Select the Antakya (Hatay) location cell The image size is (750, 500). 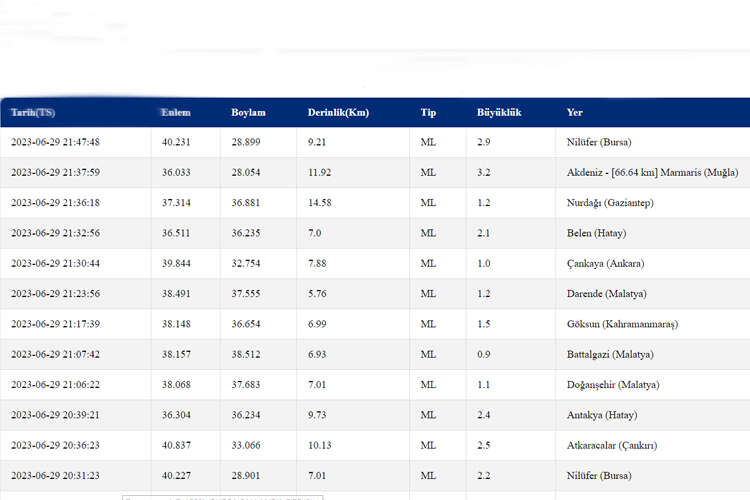(x=601, y=415)
